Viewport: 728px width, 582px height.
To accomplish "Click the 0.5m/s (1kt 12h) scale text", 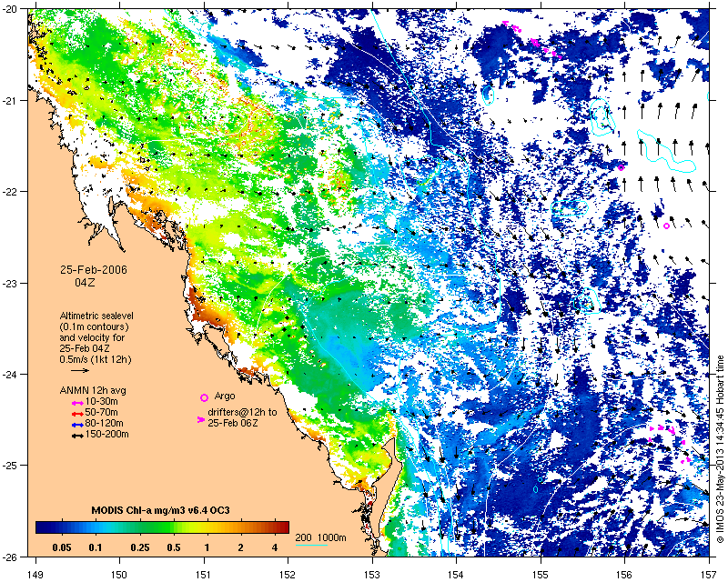I will pos(96,360).
